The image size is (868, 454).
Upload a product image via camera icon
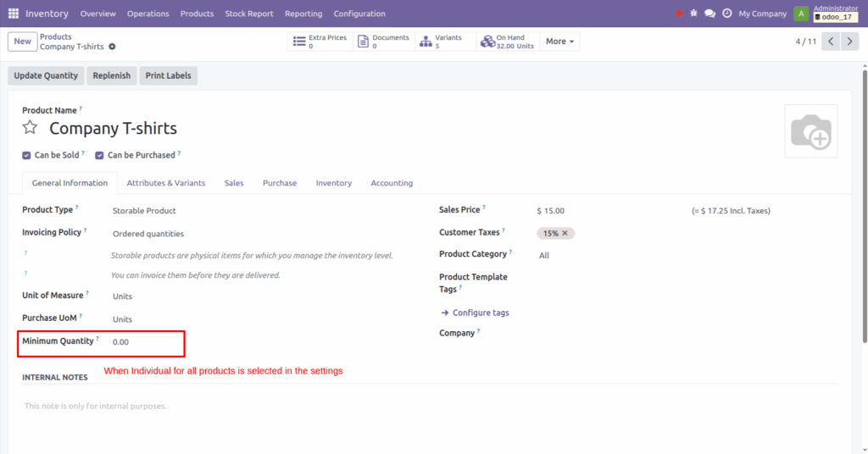coord(810,131)
